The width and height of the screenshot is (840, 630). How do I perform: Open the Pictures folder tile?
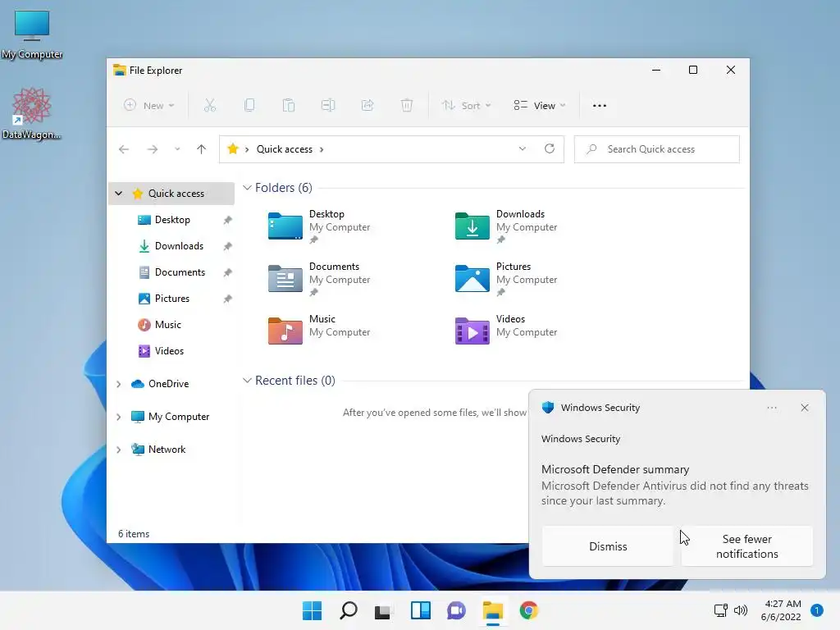point(506,279)
